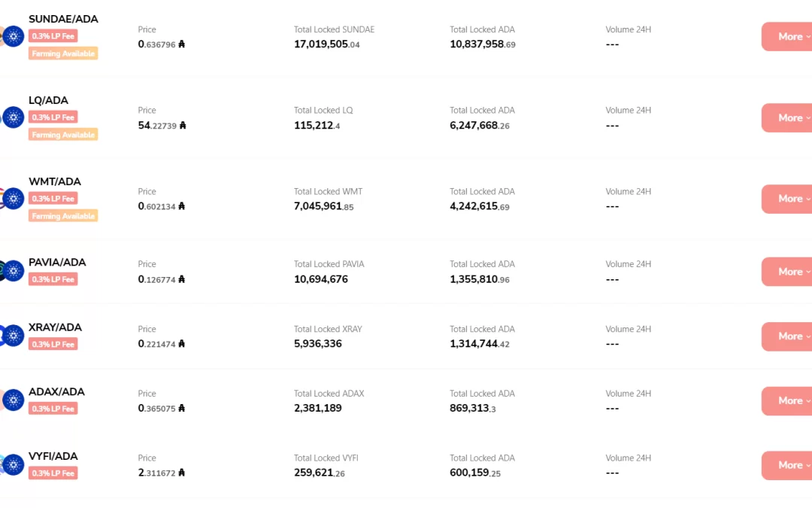This screenshot has height=508, width=812.
Task: Click the Farming Available badge under SUNDAE/ADA
Action: coord(63,53)
